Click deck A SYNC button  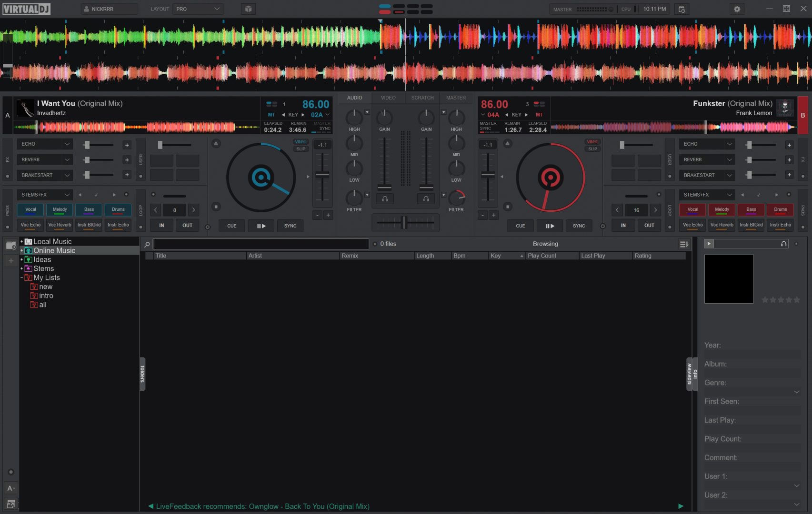tap(291, 226)
